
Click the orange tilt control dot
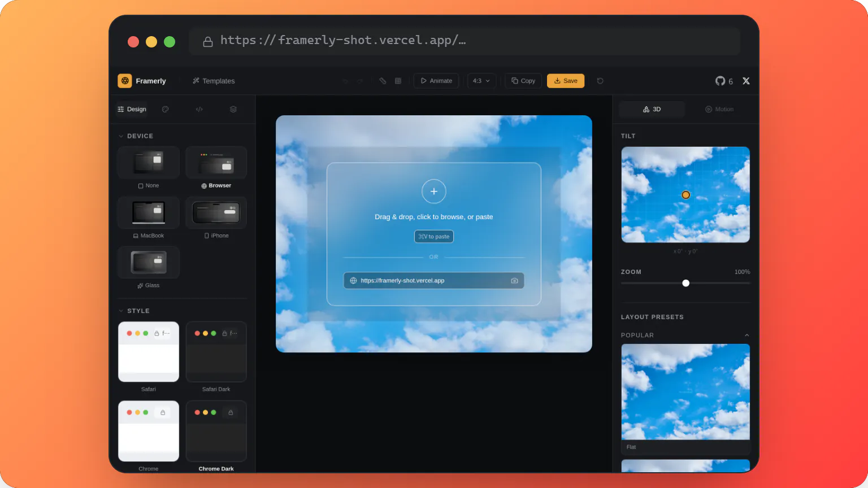click(685, 195)
